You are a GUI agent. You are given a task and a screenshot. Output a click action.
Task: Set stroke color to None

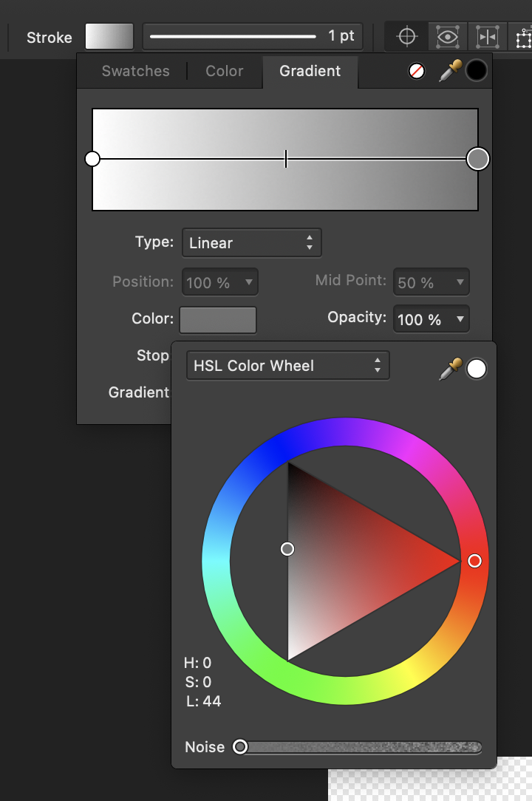(x=417, y=70)
